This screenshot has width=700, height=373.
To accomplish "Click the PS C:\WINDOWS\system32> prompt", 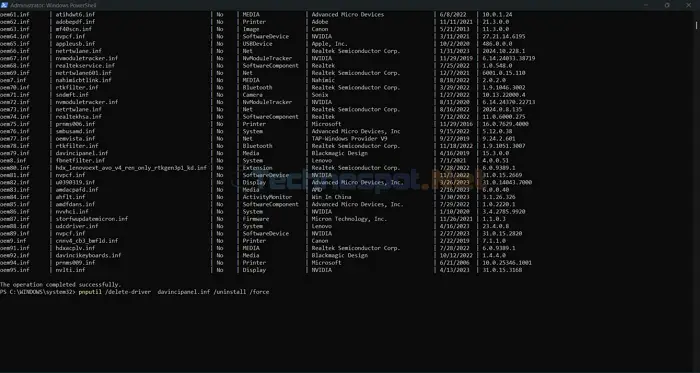I will (38, 292).
